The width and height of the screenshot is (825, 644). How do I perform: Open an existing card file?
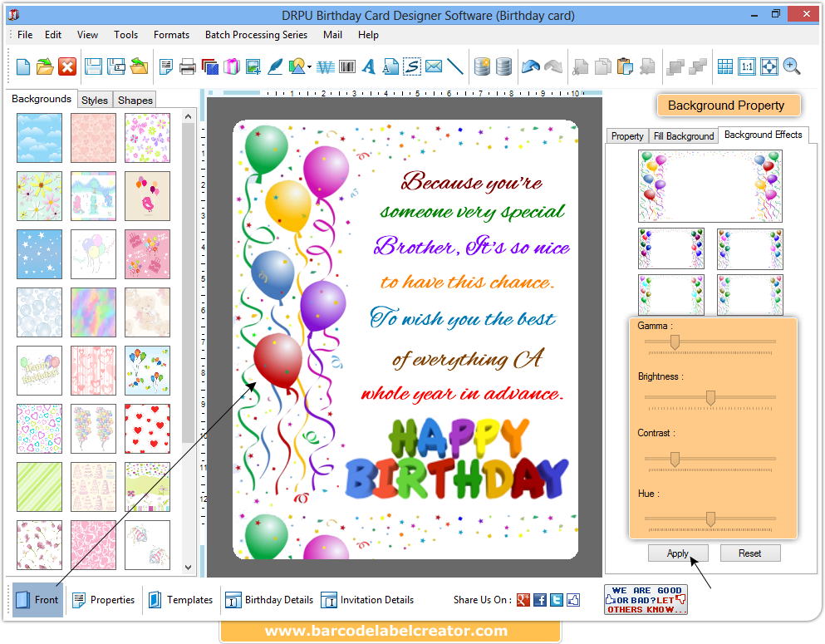point(45,66)
